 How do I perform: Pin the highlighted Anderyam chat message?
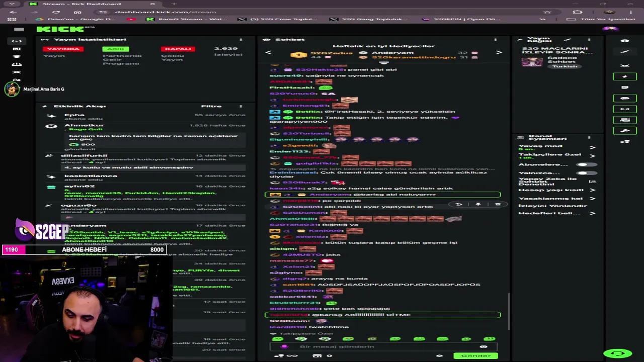tap(478, 205)
